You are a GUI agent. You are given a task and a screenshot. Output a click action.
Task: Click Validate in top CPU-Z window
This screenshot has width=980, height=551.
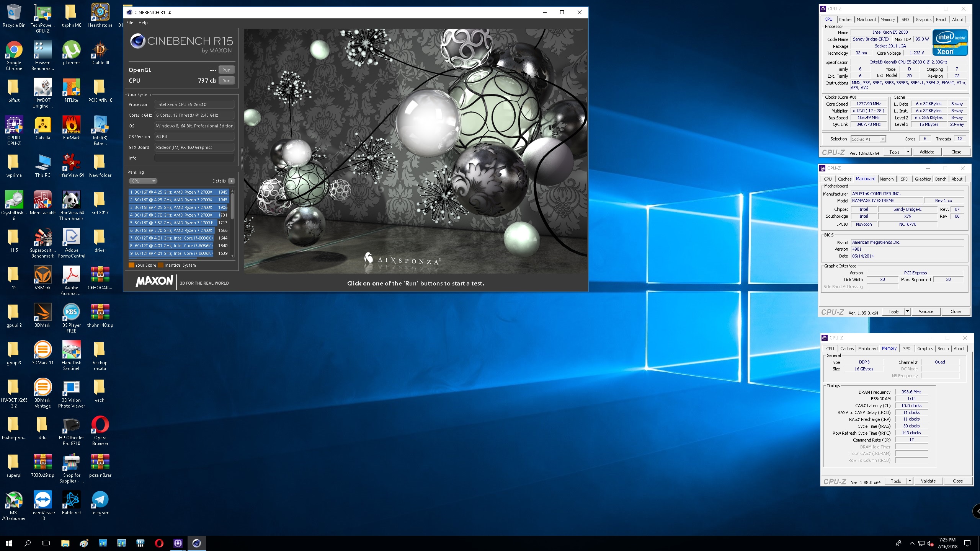tap(927, 152)
